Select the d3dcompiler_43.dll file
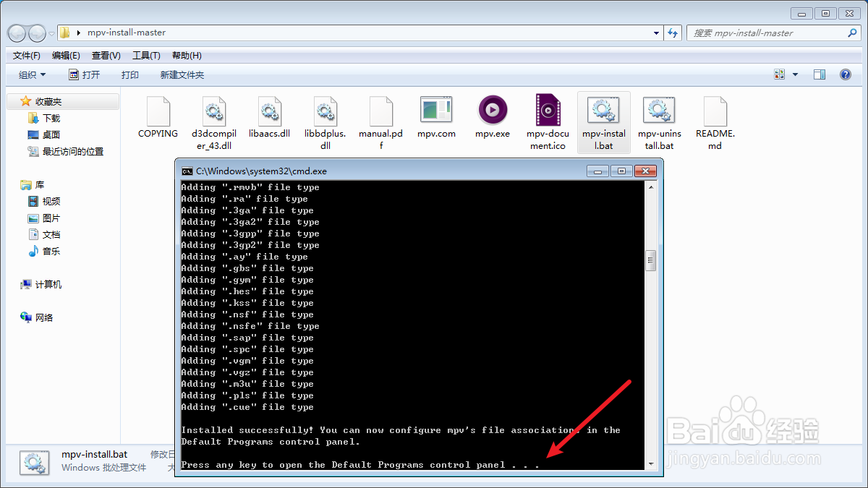868x488 pixels. 214,116
